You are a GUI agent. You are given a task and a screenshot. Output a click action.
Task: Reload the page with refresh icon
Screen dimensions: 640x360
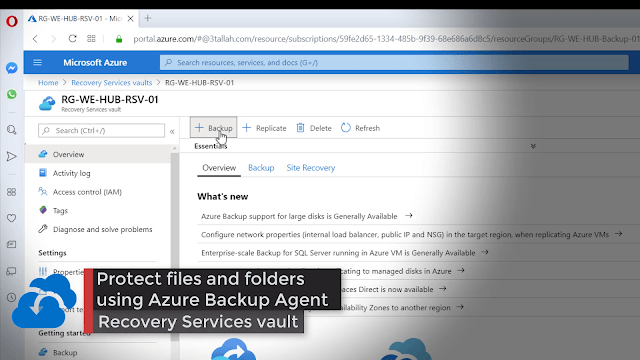(x=72, y=38)
